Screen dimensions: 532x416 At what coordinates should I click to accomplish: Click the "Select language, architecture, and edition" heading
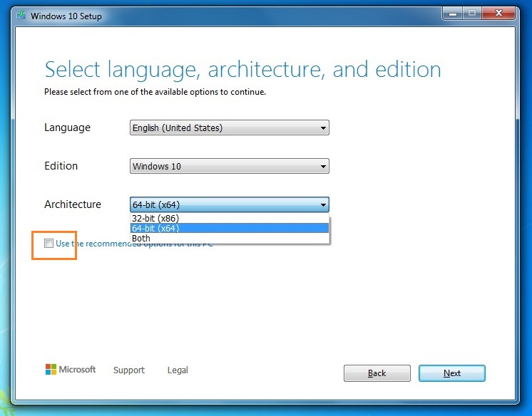pyautogui.click(x=242, y=70)
